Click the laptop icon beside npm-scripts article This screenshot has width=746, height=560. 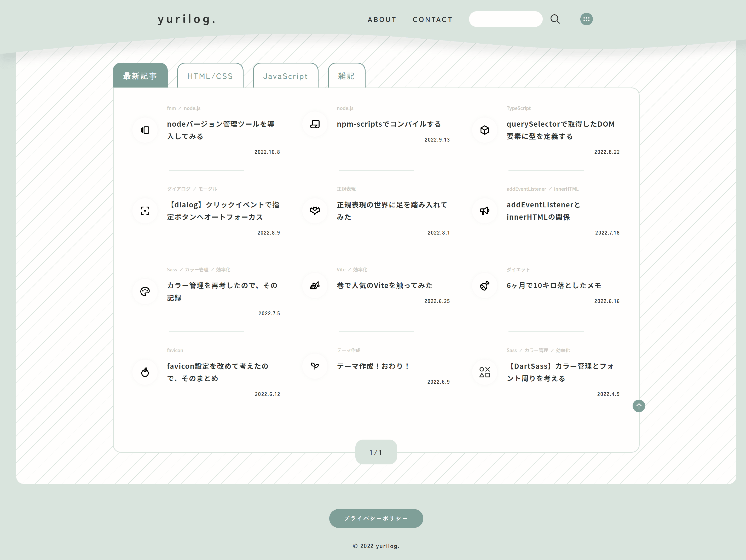point(315,124)
